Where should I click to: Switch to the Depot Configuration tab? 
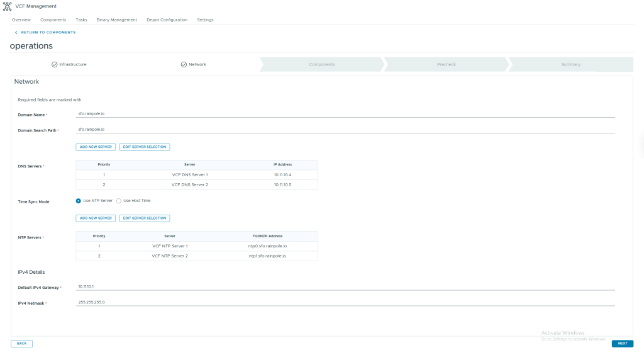point(167,20)
